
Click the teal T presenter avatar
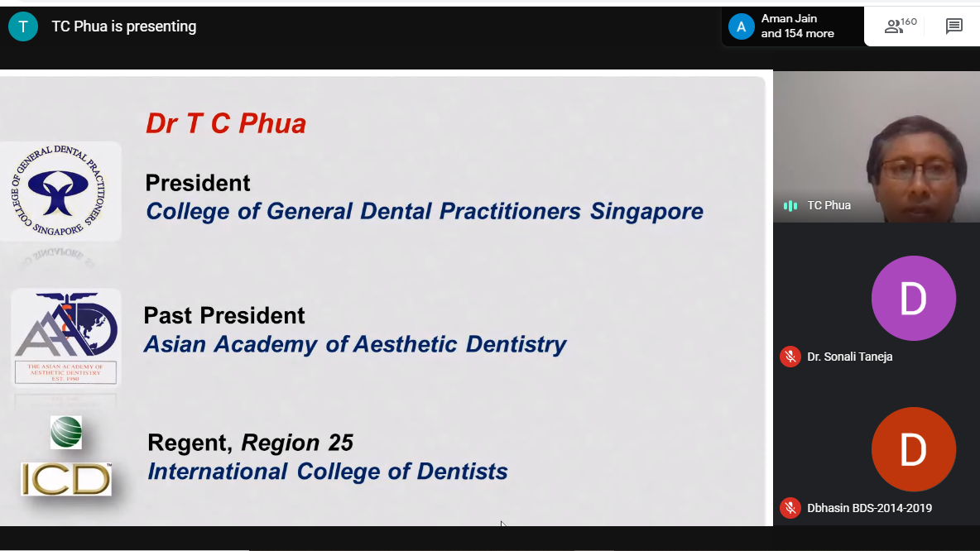[x=23, y=26]
